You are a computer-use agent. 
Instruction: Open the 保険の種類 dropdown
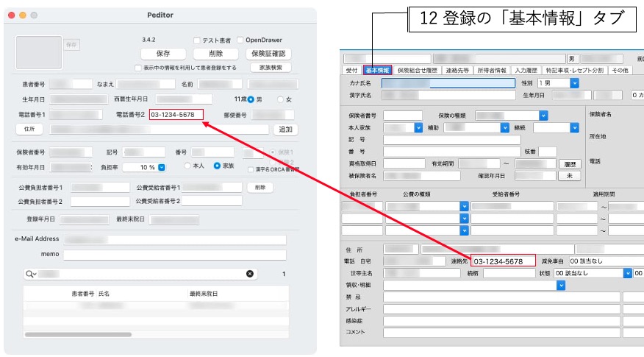click(543, 116)
